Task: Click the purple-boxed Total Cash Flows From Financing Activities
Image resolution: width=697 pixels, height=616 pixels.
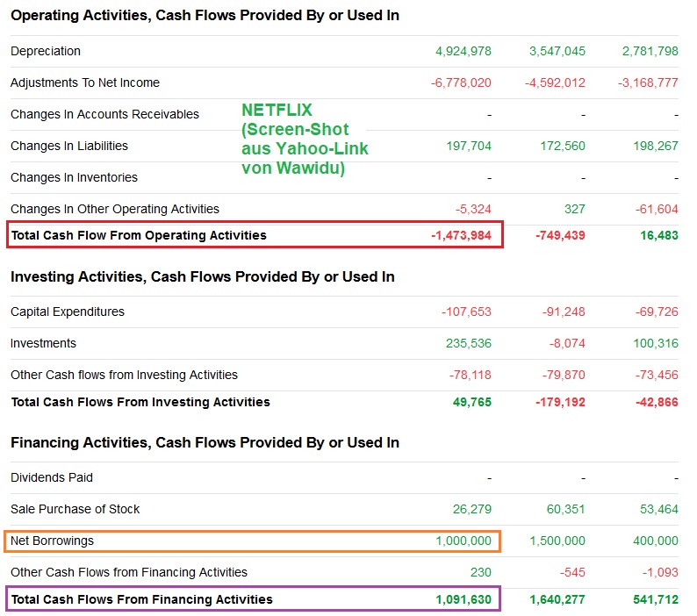Action: click(142, 599)
